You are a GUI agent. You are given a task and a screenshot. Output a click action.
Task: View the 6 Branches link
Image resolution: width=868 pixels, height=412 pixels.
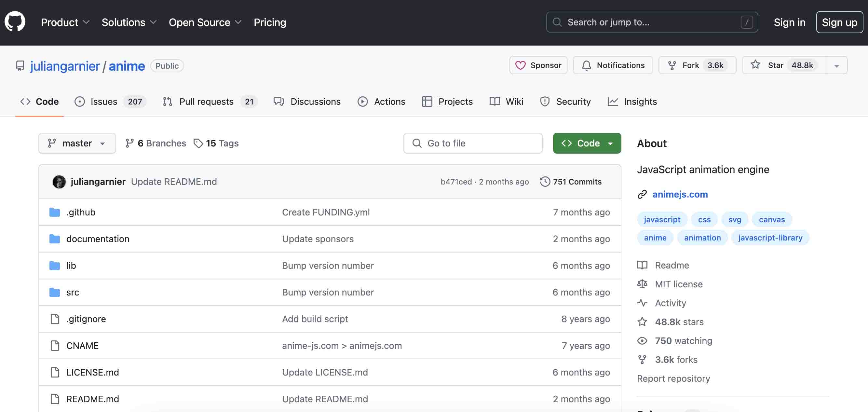(156, 143)
